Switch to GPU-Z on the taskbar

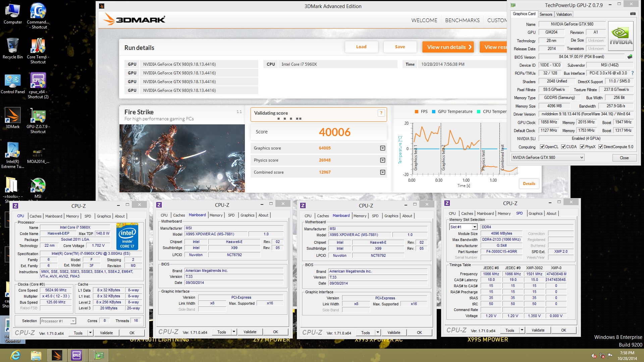[99, 355]
